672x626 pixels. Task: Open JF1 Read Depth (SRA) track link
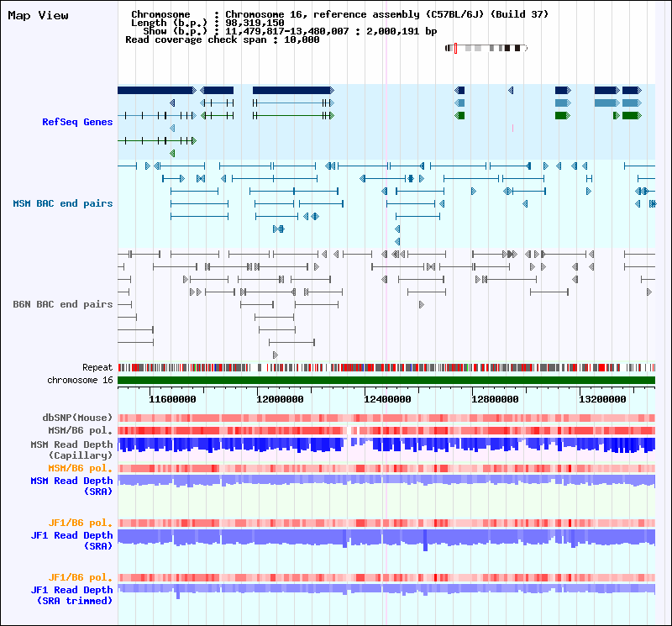(71, 540)
